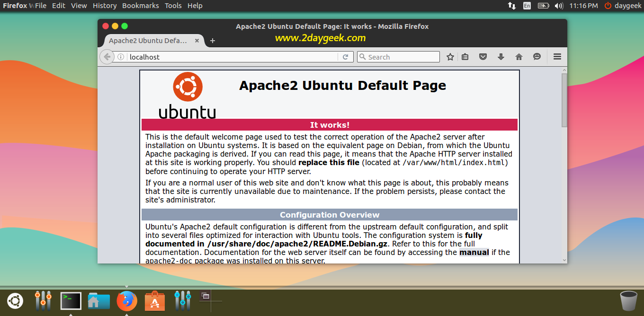This screenshot has width=644, height=316.
Task: Click the daygeek user name
Action: point(628,6)
